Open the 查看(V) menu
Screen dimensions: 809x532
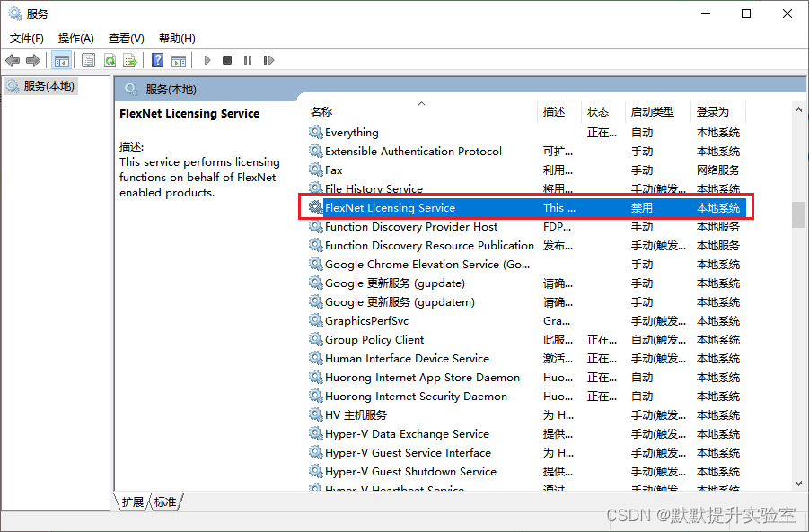click(x=127, y=39)
